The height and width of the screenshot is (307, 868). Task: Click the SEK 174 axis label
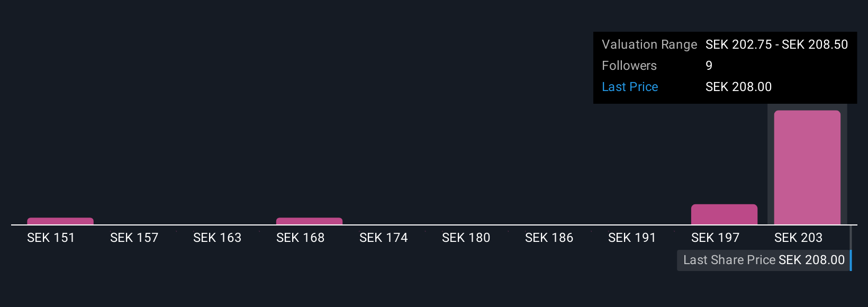383,238
